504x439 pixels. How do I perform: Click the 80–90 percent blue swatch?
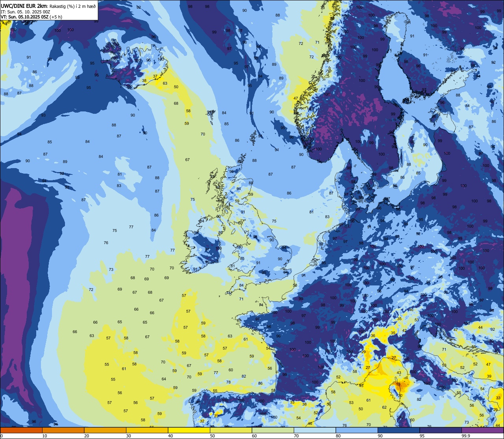click(357, 430)
